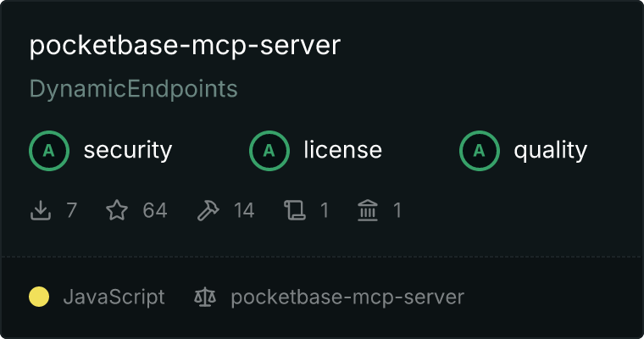644x339 pixels.
Task: Click the quality grade A badge
Action: 480,151
